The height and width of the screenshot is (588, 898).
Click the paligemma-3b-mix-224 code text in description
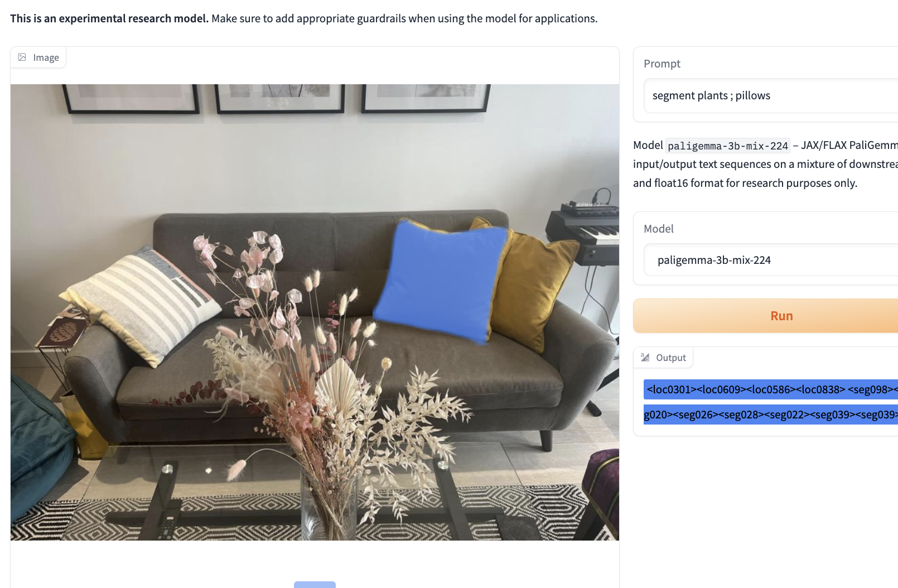728,146
